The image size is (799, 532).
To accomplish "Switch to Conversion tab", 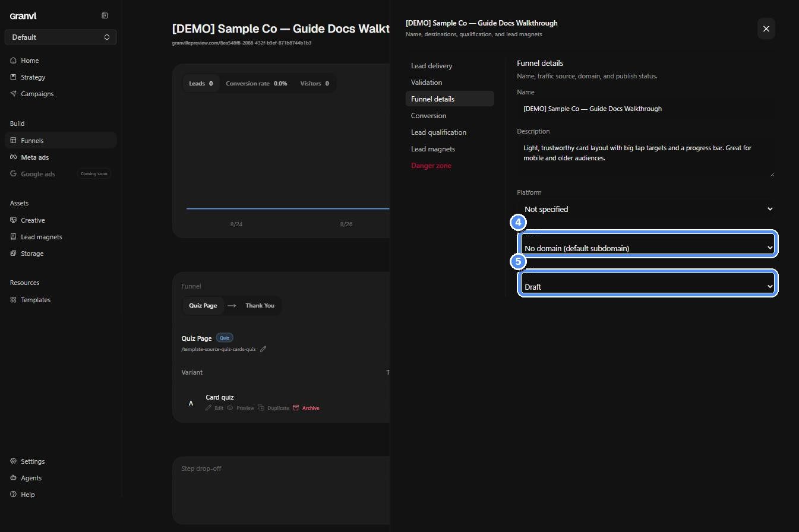I will click(450, 116).
